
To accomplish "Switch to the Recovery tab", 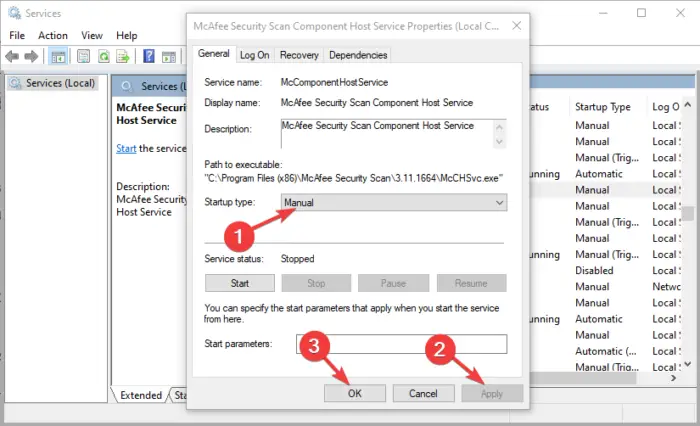I will [x=299, y=55].
